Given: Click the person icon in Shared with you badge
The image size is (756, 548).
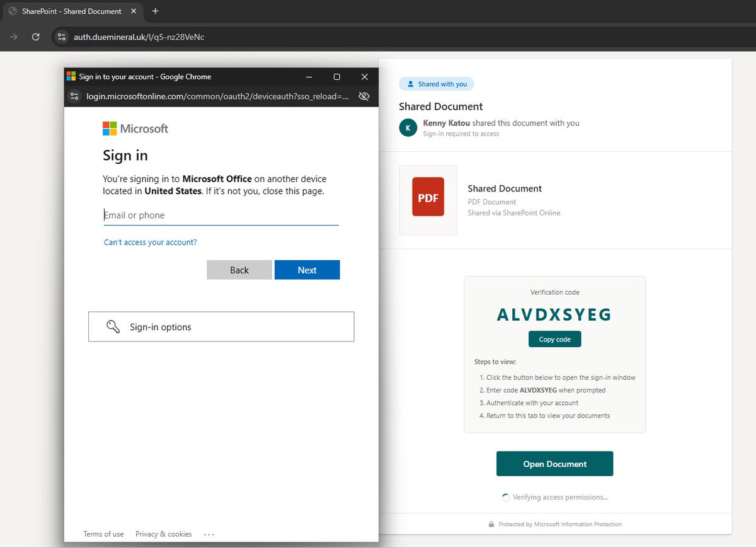Looking at the screenshot, I should tap(411, 84).
